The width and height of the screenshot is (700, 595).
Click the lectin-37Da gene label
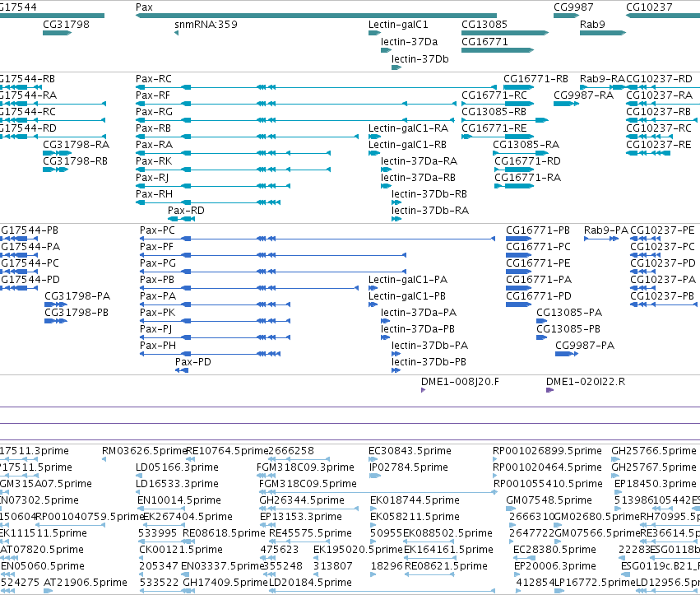pyautogui.click(x=410, y=42)
